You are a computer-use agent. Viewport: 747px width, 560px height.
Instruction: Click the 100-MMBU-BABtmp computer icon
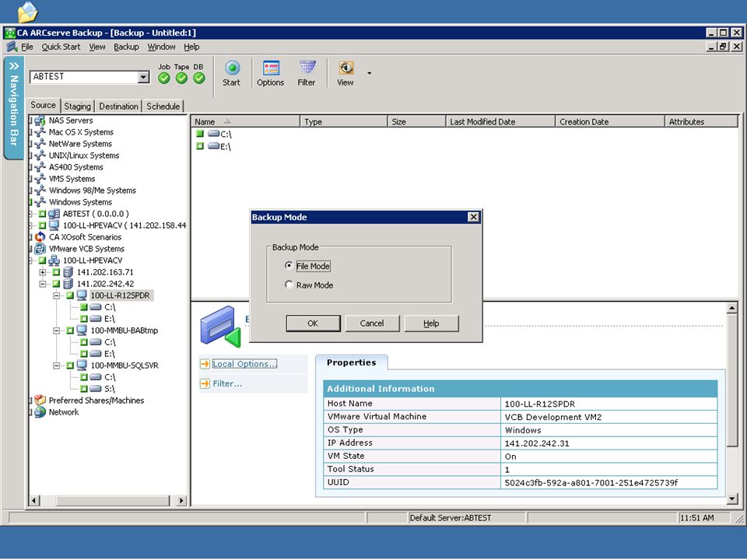click(x=82, y=331)
